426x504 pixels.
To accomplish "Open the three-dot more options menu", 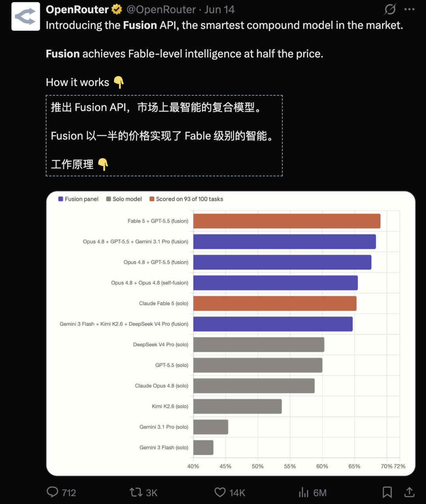I will (409, 9).
